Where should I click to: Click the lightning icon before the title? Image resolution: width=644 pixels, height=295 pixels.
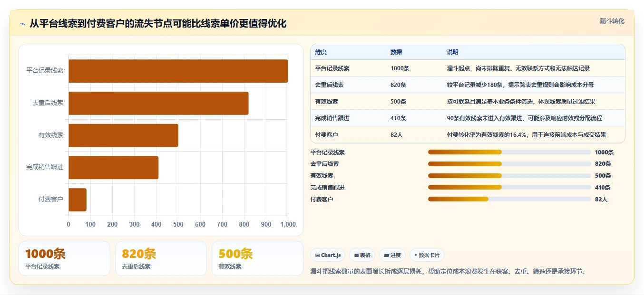coord(22,24)
